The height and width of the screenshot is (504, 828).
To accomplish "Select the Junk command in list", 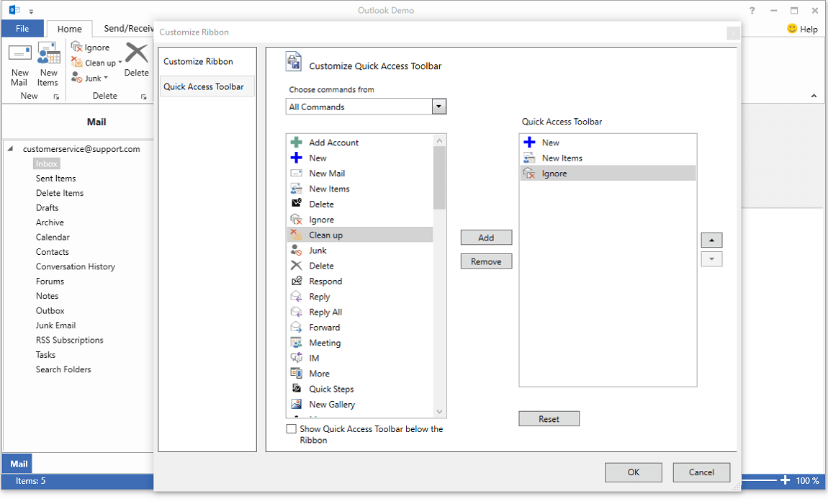I will click(x=318, y=251).
